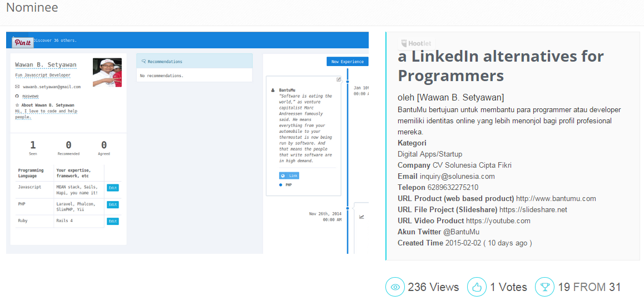This screenshot has height=301, width=644.
Task: Click the 236 Views count
Action: [x=433, y=287]
